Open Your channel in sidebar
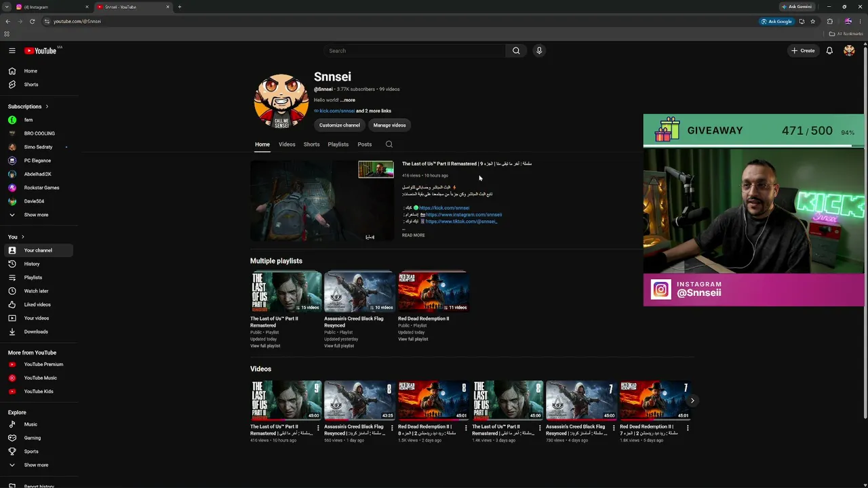868x488 pixels. (x=40, y=250)
